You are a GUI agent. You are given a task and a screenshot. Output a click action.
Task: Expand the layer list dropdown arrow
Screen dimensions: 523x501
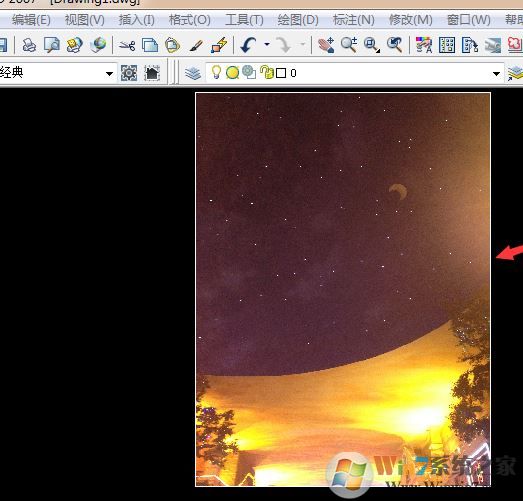[x=496, y=73]
